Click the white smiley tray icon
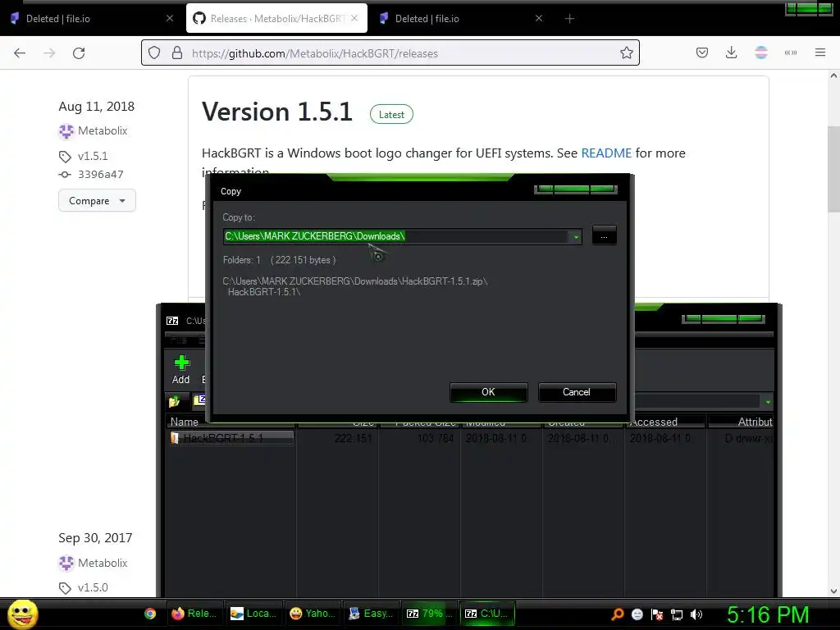The width and height of the screenshot is (840, 630). coord(637,614)
